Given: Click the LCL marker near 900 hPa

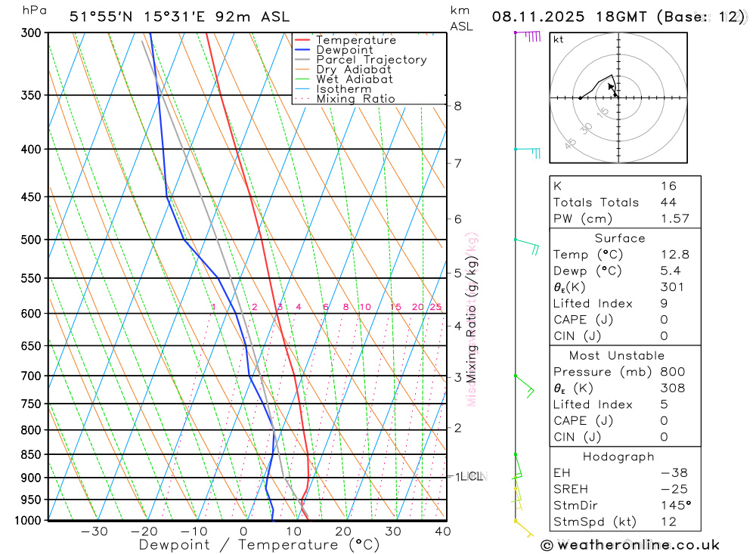Looking at the screenshot, I should (472, 476).
